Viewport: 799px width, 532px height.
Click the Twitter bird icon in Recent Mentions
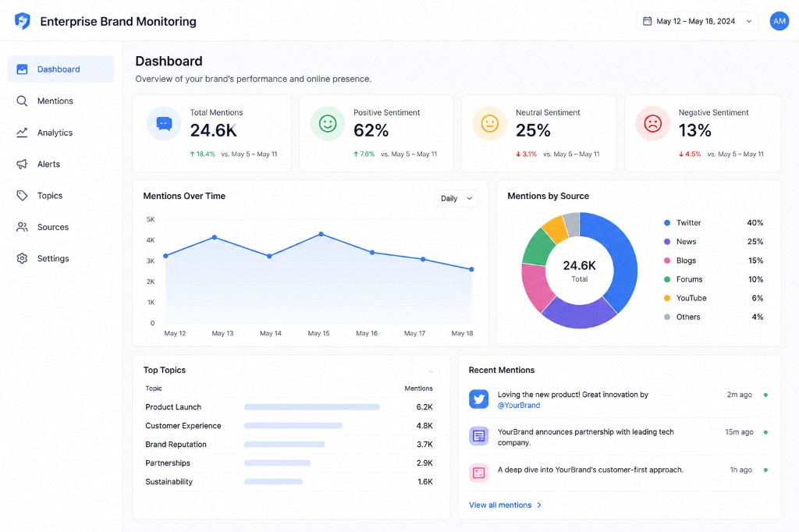(x=478, y=399)
